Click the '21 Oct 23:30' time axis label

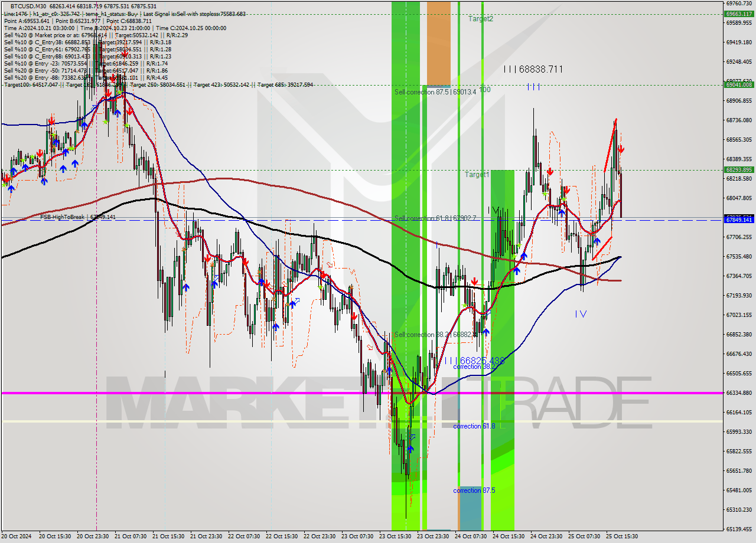206,537
